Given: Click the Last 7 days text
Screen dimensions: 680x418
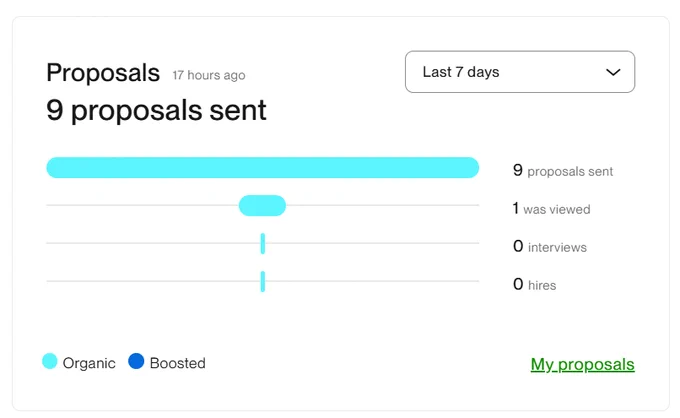Looking at the screenshot, I should click(461, 72).
